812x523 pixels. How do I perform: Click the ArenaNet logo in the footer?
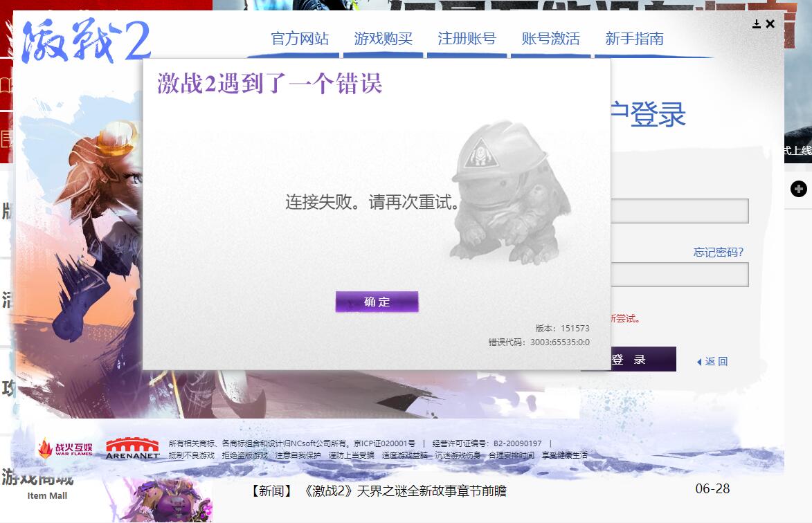pos(133,448)
